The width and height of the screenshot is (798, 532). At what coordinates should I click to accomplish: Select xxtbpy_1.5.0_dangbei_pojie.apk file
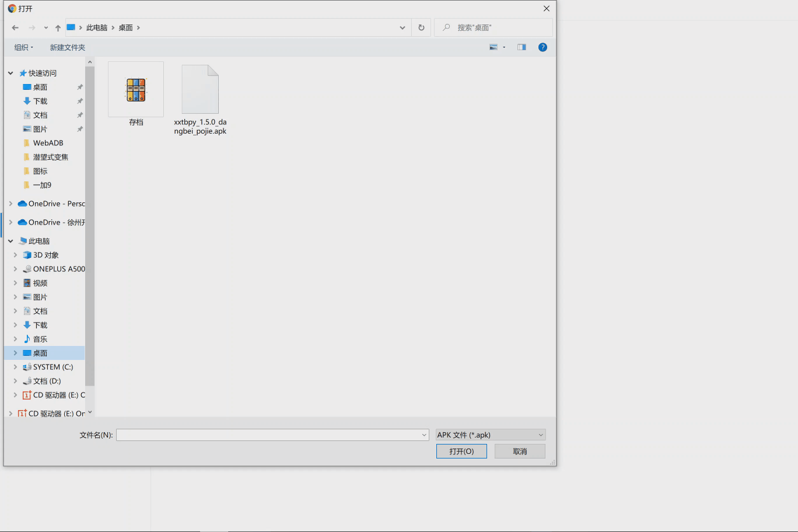tap(200, 99)
